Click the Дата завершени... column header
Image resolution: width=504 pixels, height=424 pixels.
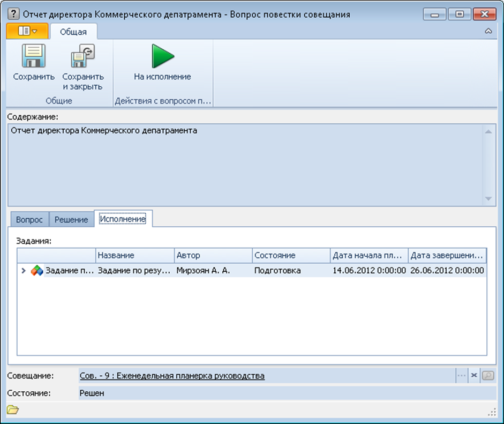pyautogui.click(x=447, y=255)
